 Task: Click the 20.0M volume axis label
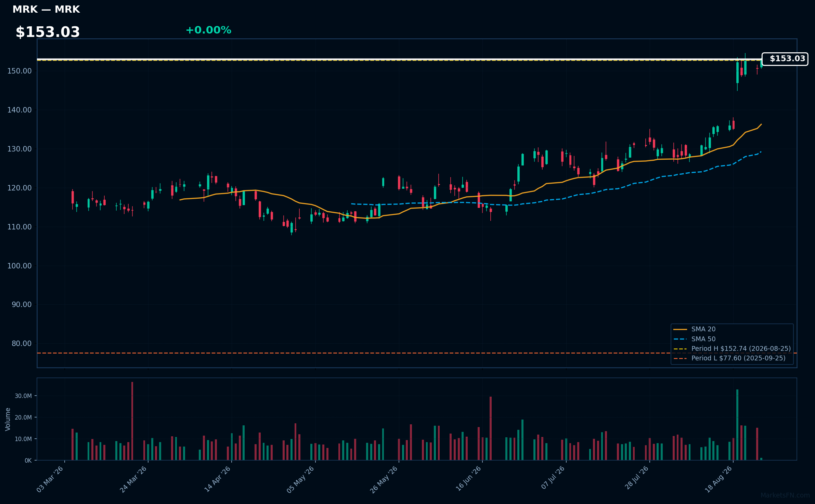point(23,417)
